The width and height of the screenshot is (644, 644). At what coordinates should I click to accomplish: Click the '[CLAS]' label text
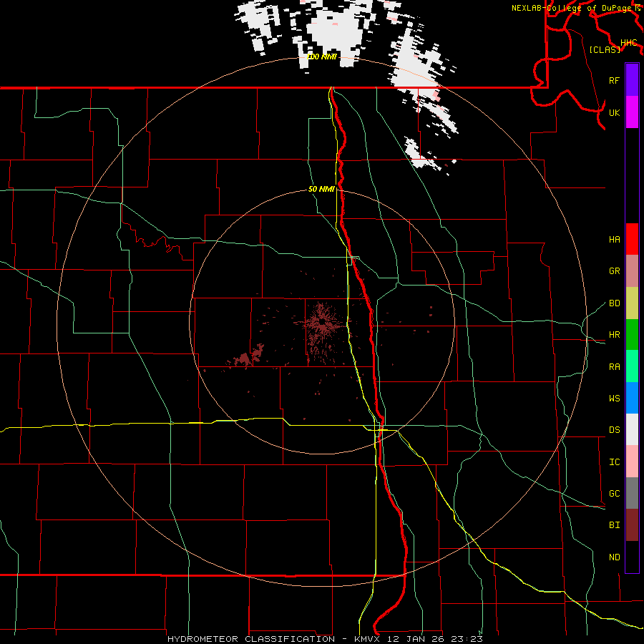click(605, 49)
